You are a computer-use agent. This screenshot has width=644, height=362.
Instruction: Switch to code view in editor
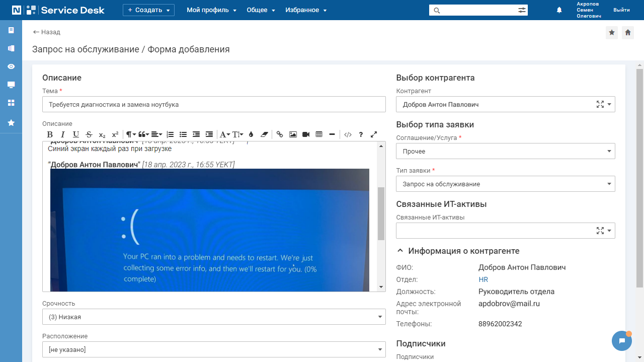(x=348, y=134)
